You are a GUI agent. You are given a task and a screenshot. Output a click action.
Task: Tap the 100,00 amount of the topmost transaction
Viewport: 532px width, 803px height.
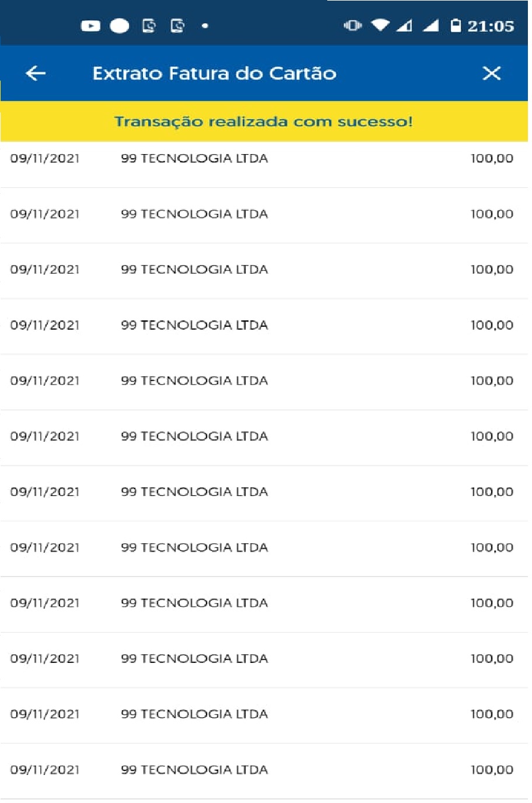click(492, 159)
